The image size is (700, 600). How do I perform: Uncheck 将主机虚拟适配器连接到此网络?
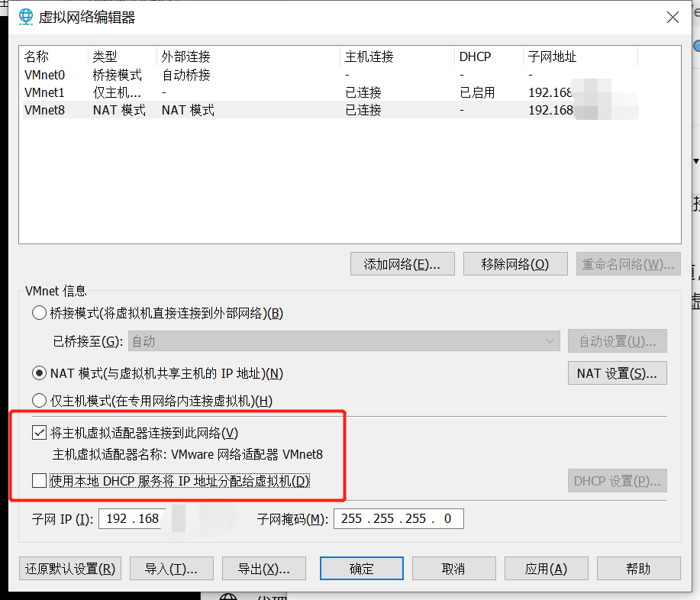tap(39, 433)
